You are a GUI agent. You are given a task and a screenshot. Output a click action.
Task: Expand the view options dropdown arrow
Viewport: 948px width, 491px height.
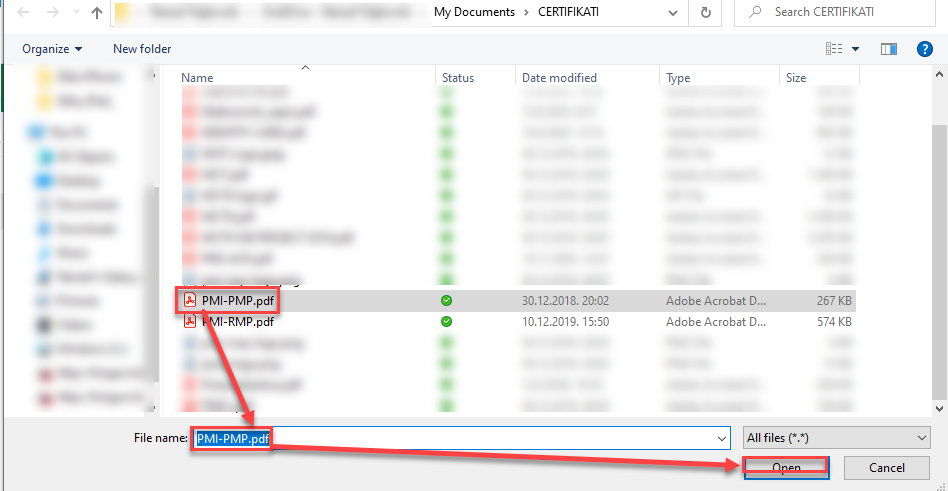(855, 49)
